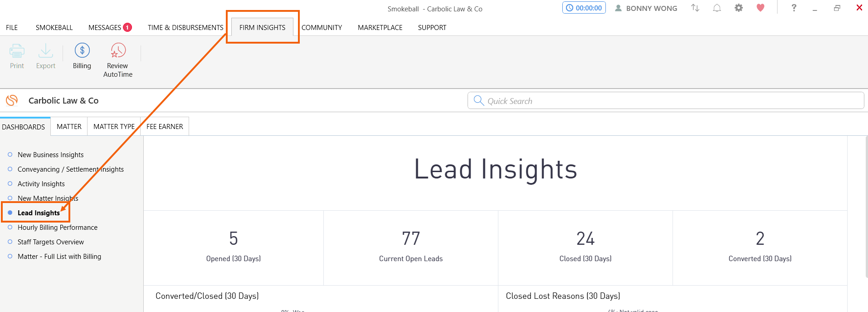868x312 pixels.
Task: Click the Closed (30 Days) count 24
Action: click(585, 238)
